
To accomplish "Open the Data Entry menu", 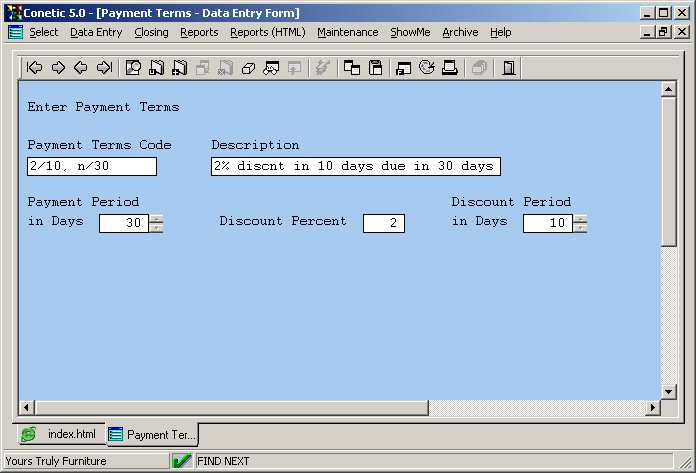I will click(x=96, y=32).
